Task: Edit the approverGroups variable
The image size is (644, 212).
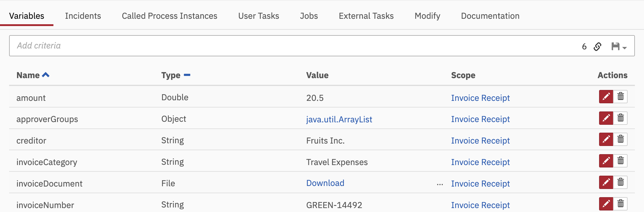Action: click(x=606, y=118)
